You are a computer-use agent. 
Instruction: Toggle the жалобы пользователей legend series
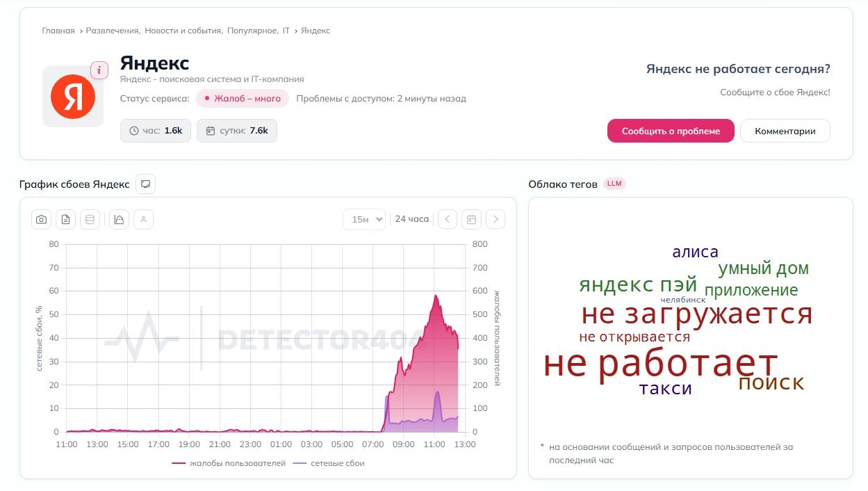coord(229,463)
